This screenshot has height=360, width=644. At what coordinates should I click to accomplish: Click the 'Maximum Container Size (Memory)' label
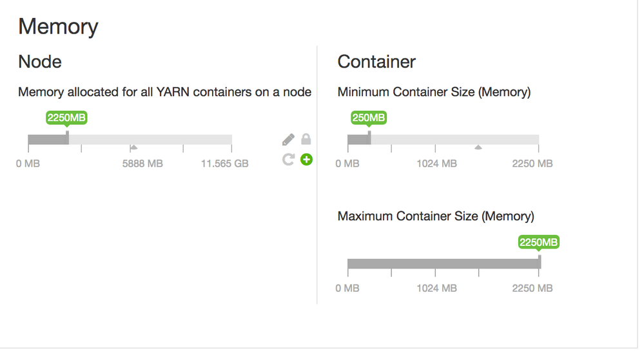point(436,216)
